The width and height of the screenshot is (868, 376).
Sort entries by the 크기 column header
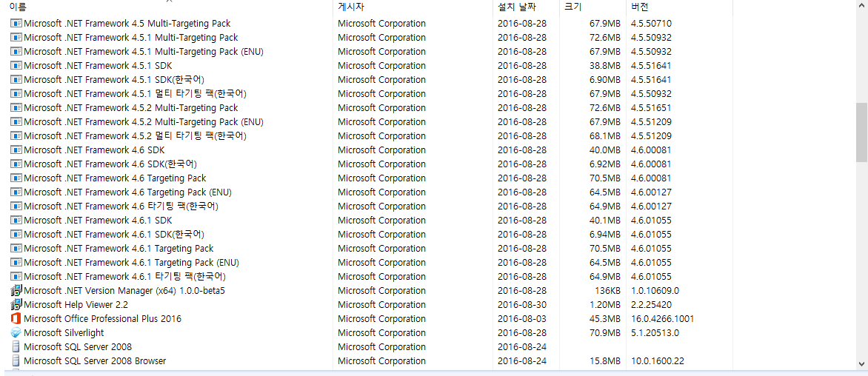[572, 7]
